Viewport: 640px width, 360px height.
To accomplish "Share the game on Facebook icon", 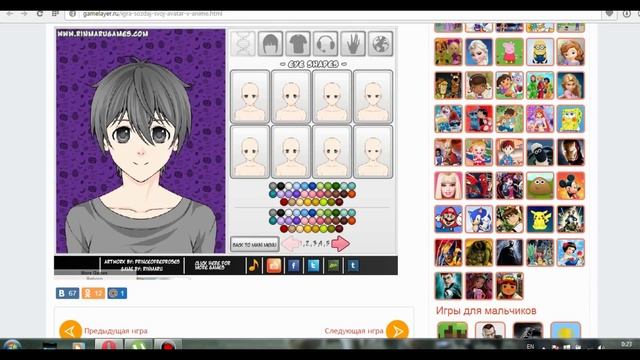I will pyautogui.click(x=293, y=266).
